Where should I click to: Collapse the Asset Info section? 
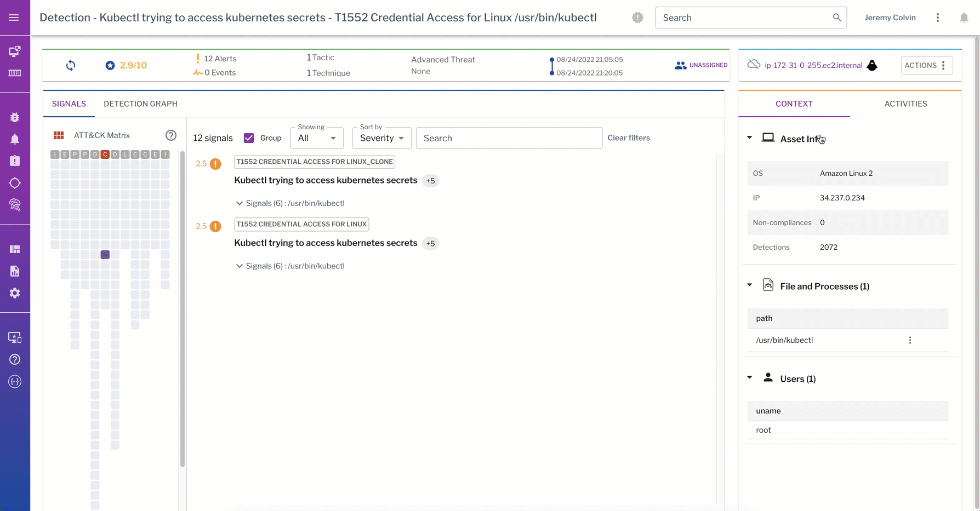pos(749,137)
